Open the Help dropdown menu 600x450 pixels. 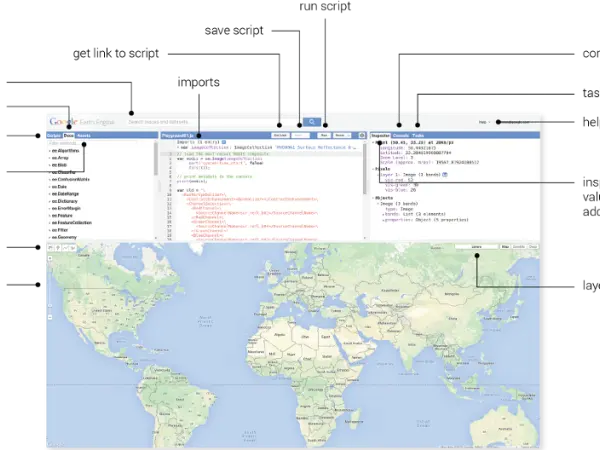484,121
